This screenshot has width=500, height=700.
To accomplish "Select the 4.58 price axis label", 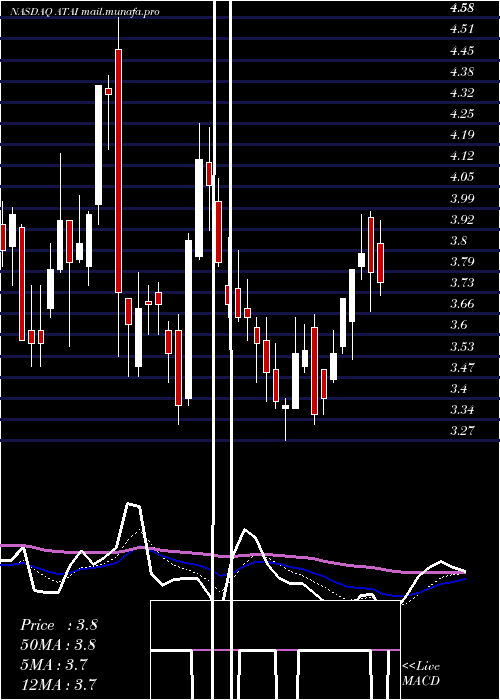I will click(x=462, y=8).
